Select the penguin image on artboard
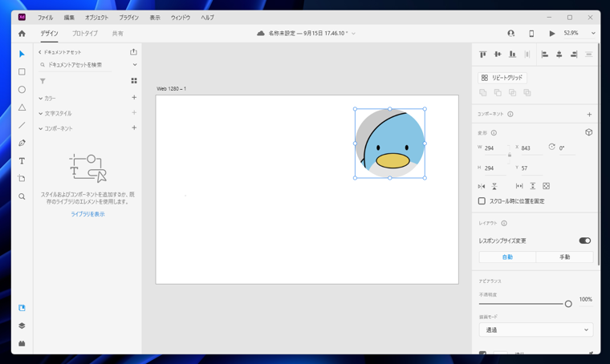This screenshot has width=610, height=364. 390,144
